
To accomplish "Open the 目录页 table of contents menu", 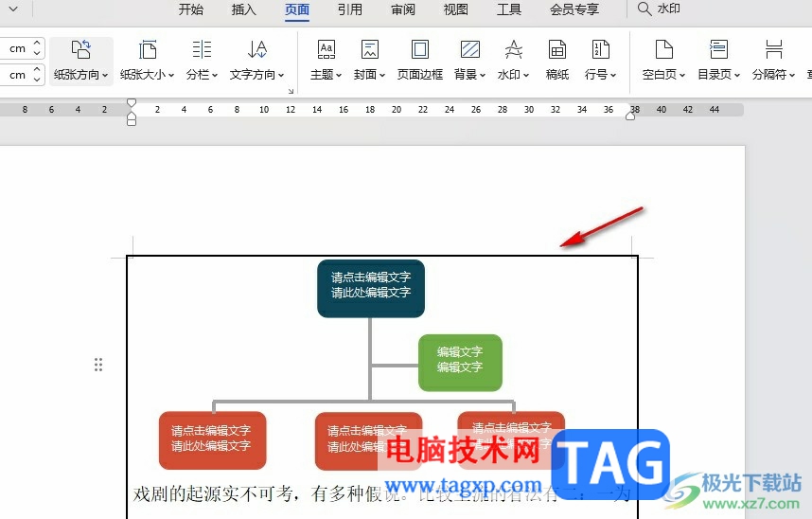I will 718,61.
